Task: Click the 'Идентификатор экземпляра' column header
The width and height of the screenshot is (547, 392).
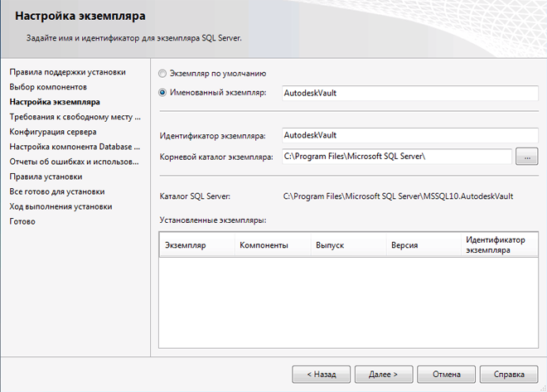Action: [500, 245]
